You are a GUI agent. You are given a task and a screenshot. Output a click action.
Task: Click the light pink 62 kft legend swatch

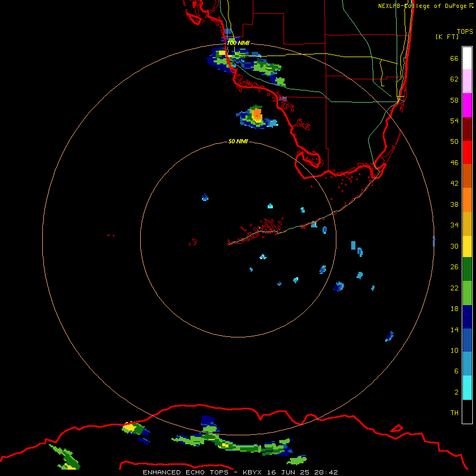coord(467,81)
